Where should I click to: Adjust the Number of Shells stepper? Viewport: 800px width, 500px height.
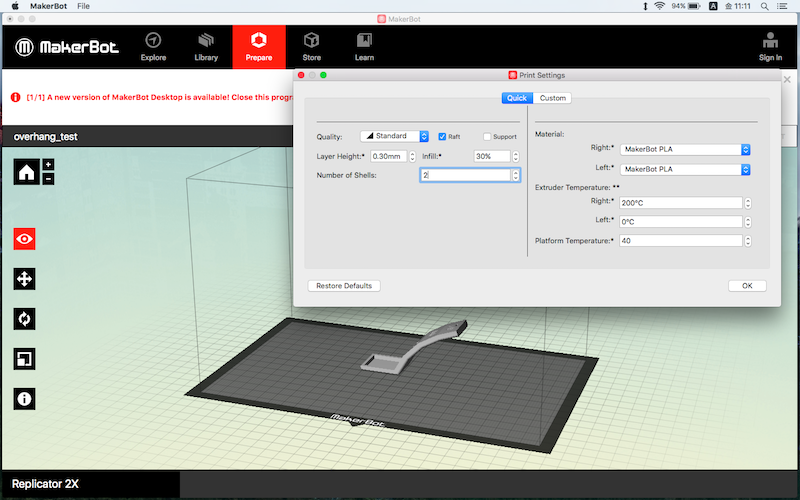[515, 176]
